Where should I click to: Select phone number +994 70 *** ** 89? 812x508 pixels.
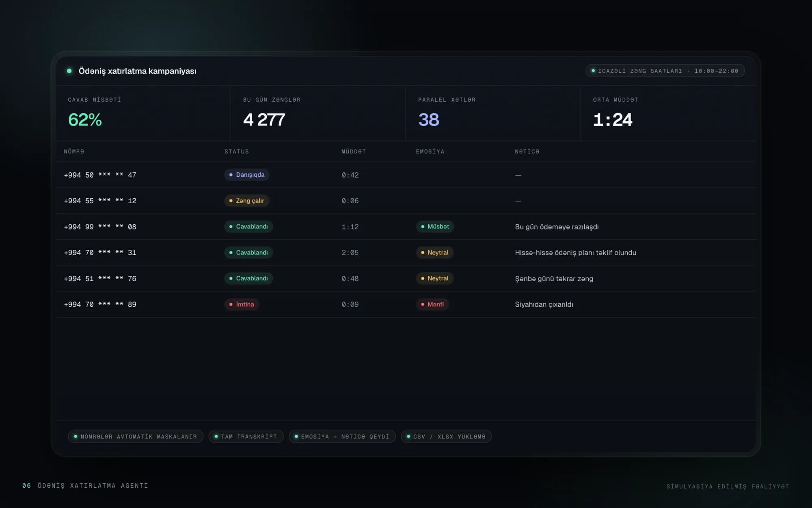coord(100,304)
